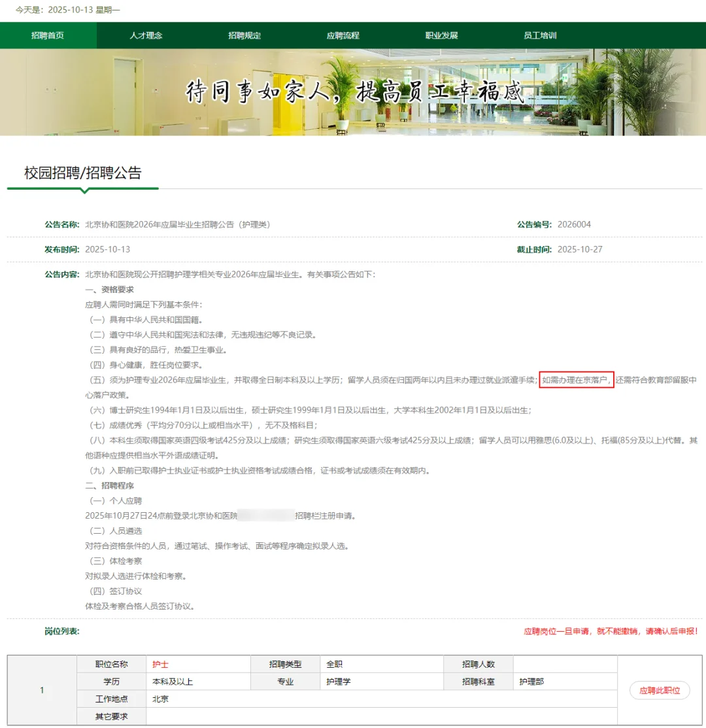
Task: Click the 其它要求 table label cell
Action: click(111, 716)
